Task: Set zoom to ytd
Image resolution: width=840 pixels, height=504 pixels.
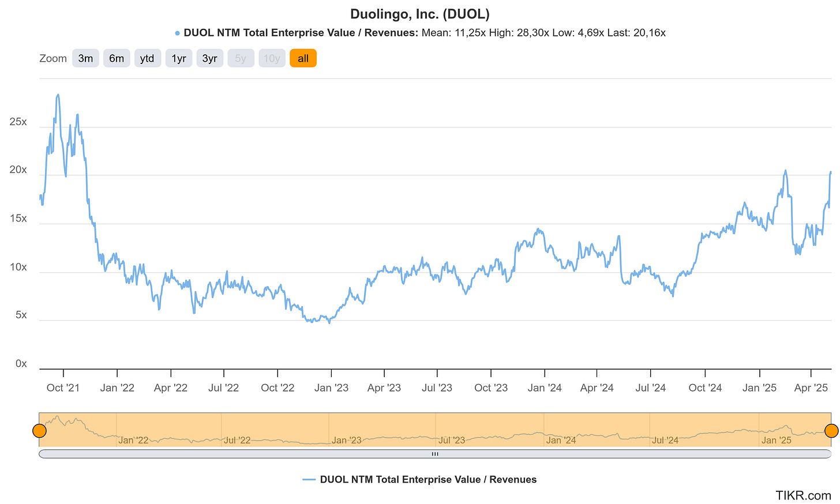Action: click(148, 58)
